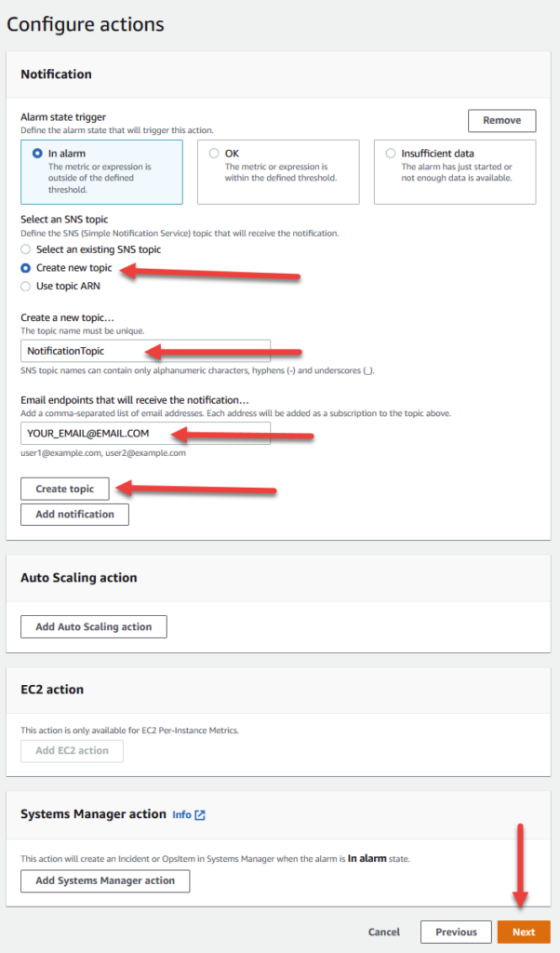Click the disabled Add EC2 action button
Screen dimensions: 560x953
(72, 751)
